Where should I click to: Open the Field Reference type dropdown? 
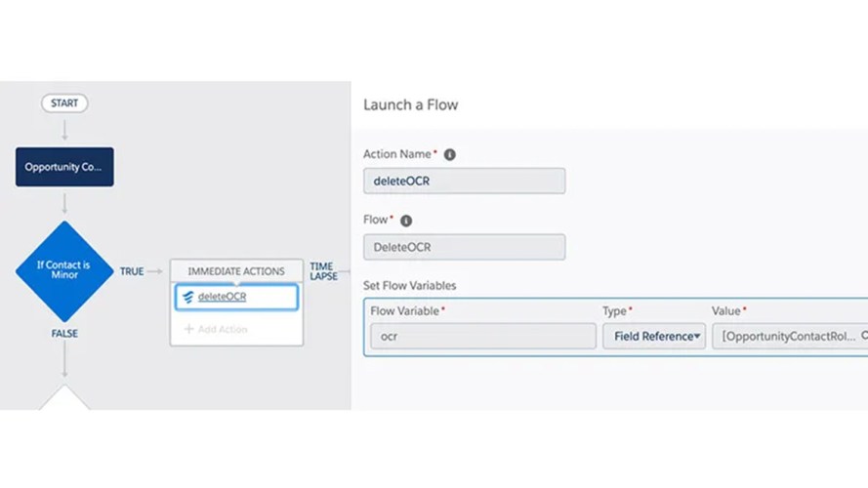[653, 337]
